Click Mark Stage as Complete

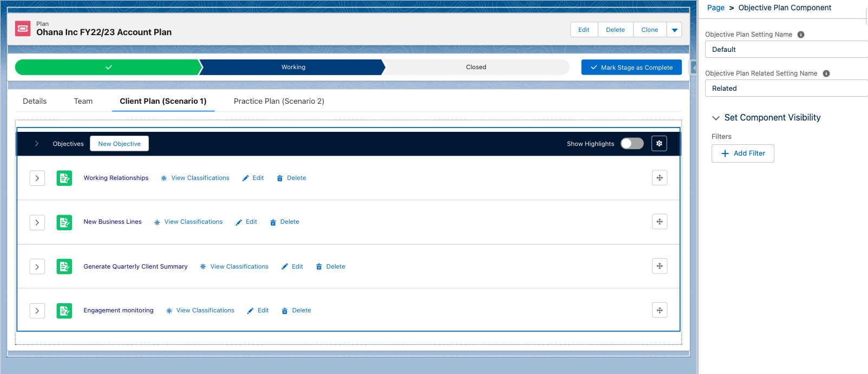click(632, 68)
